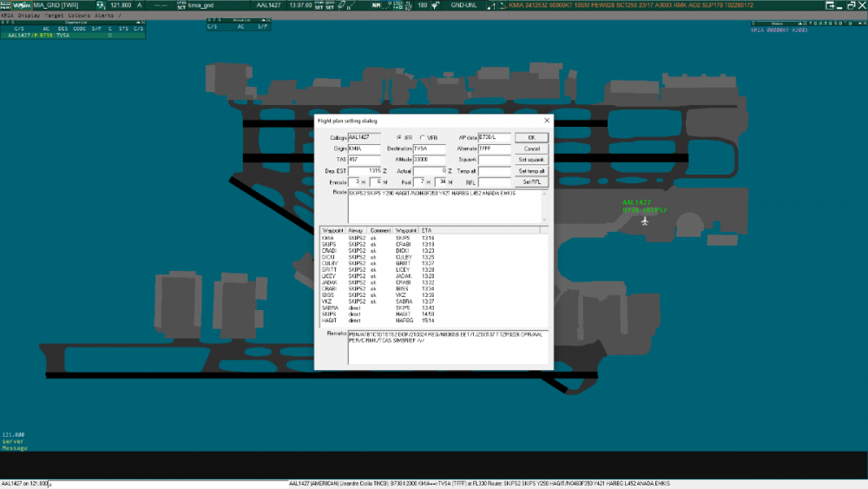
Task: Click the GND-UNL altitude filter label
Action: (464, 5)
